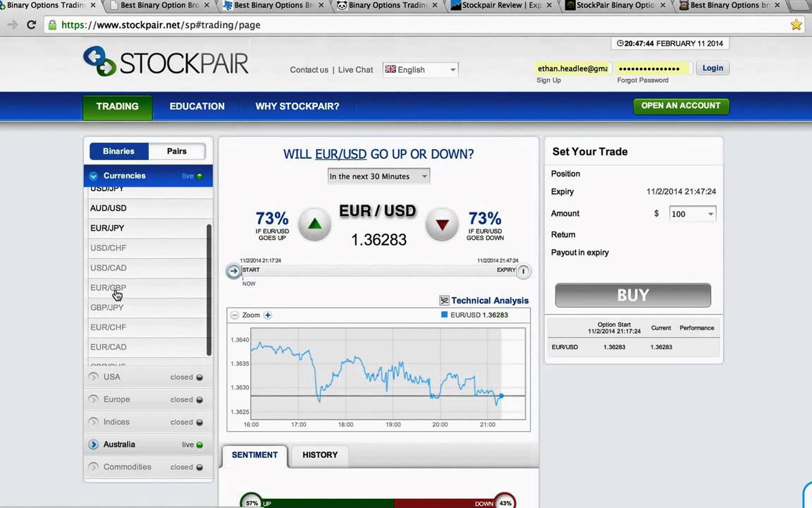Screen dimensions: 812x508
Task: Open the TRADING menu tab
Action: tap(118, 107)
